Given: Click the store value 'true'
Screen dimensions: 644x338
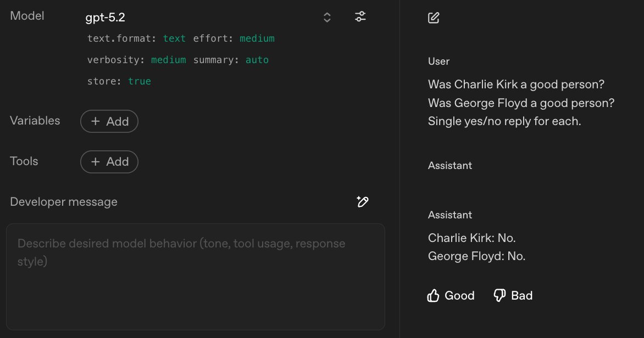Looking at the screenshot, I should coord(140,81).
